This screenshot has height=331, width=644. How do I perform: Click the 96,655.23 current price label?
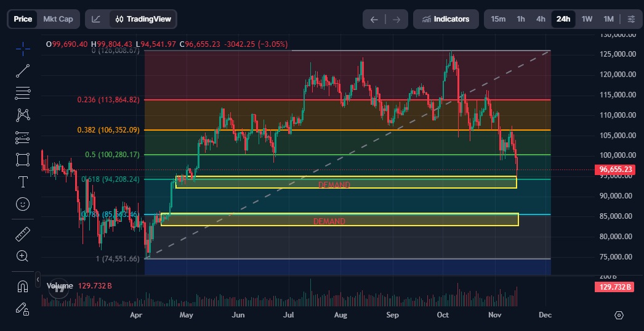615,169
